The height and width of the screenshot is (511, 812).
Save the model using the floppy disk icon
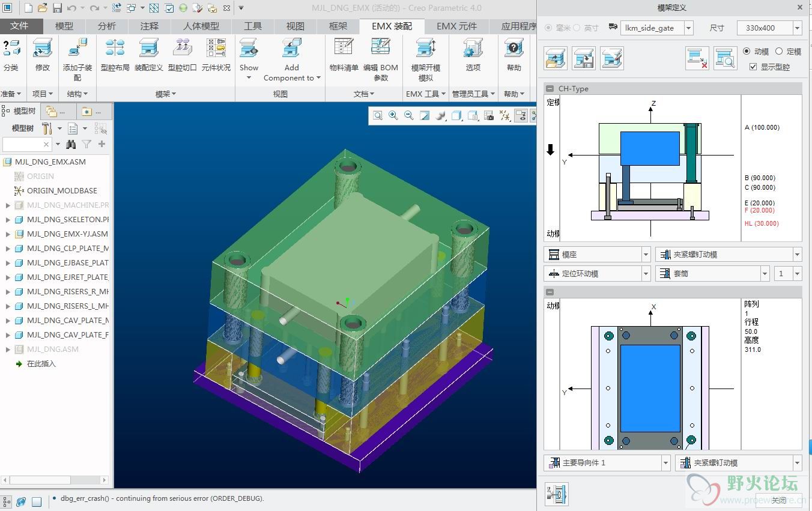click(x=57, y=8)
